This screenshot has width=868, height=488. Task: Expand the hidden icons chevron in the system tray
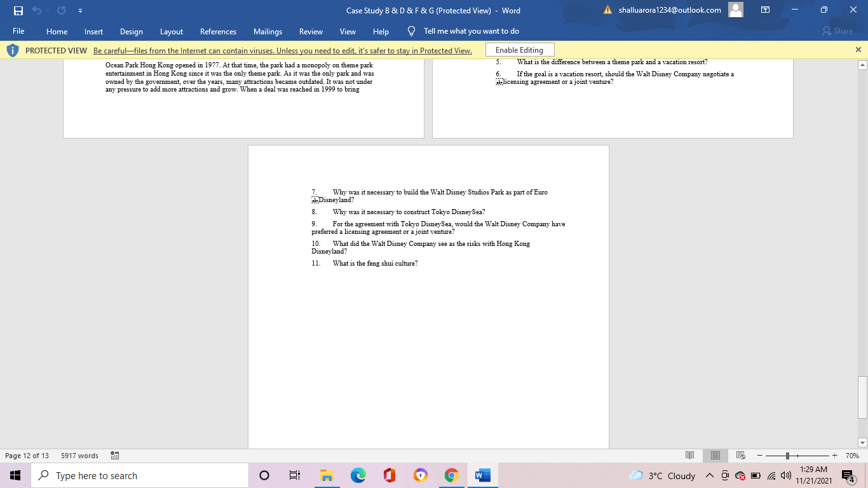710,475
